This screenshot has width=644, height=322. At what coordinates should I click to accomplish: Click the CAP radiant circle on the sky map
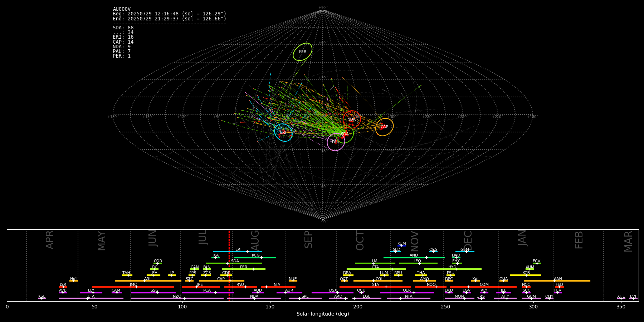[384, 127]
